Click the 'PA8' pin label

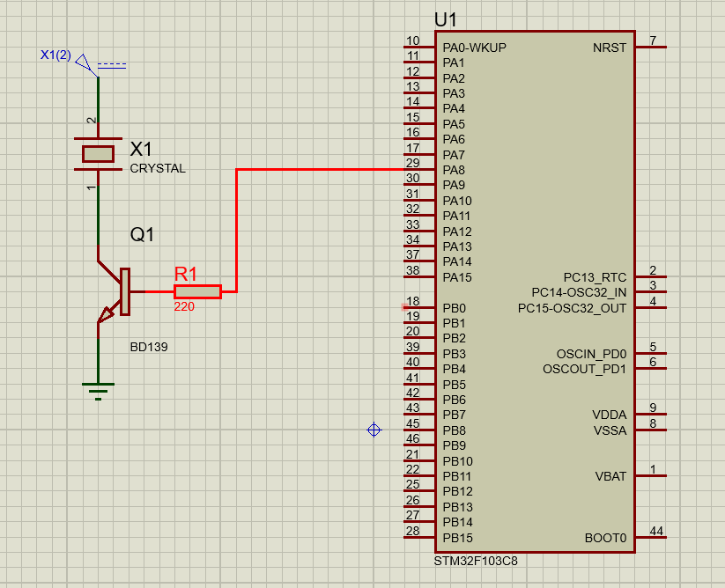(454, 170)
